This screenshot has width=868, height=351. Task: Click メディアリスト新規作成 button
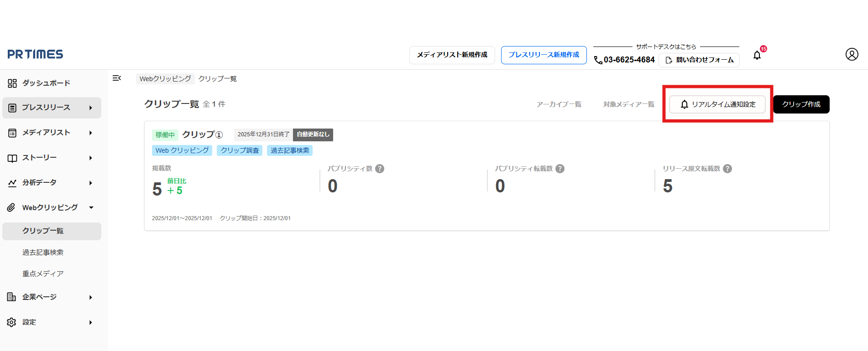(452, 55)
